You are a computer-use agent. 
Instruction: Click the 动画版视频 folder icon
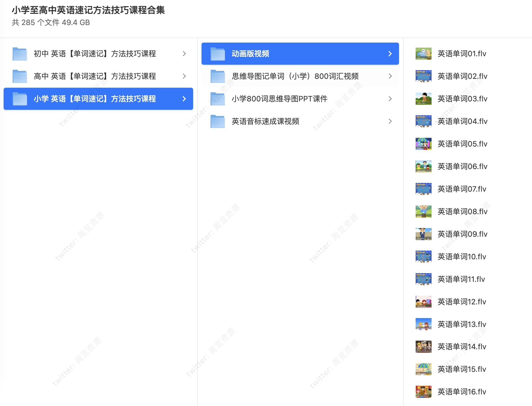218,54
